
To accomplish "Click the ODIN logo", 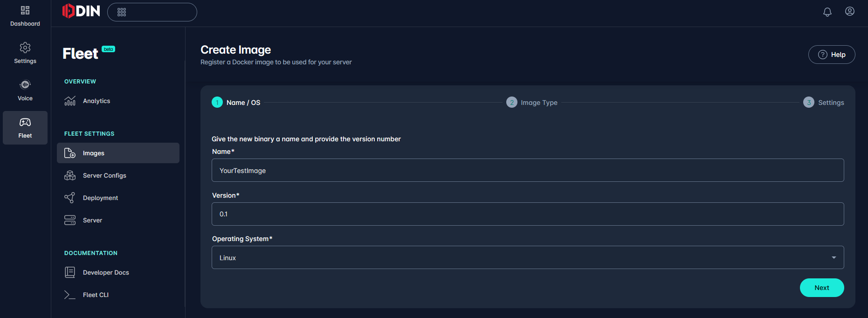I will [81, 11].
